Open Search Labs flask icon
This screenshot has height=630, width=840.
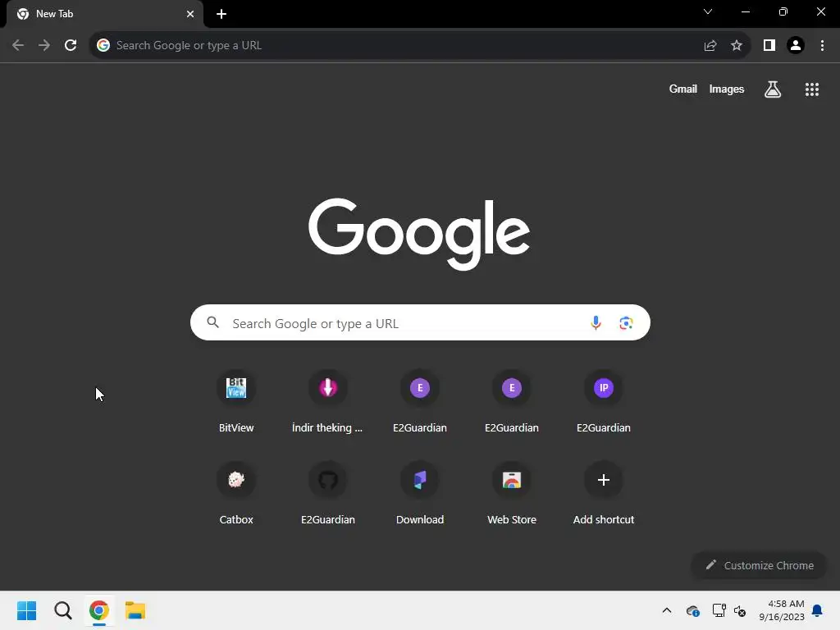point(773,89)
